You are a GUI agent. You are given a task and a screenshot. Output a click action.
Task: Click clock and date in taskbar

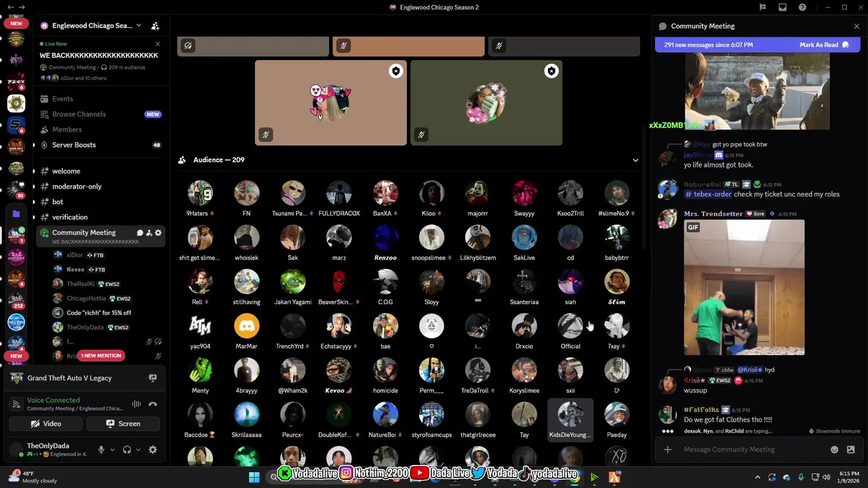849,477
